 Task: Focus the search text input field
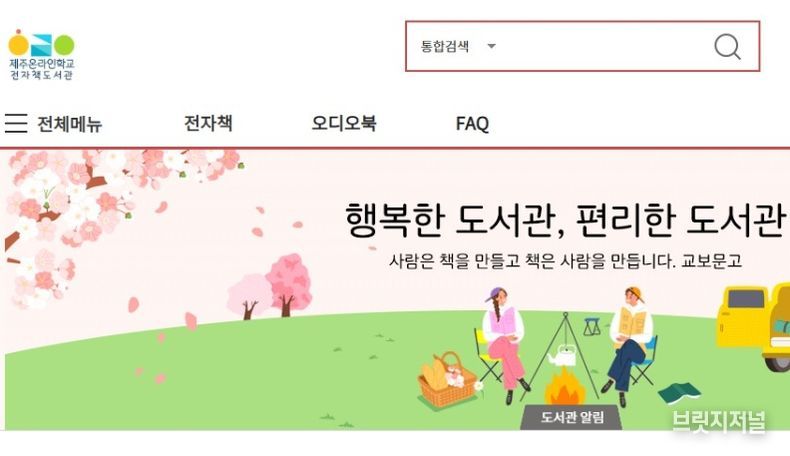tap(602, 46)
